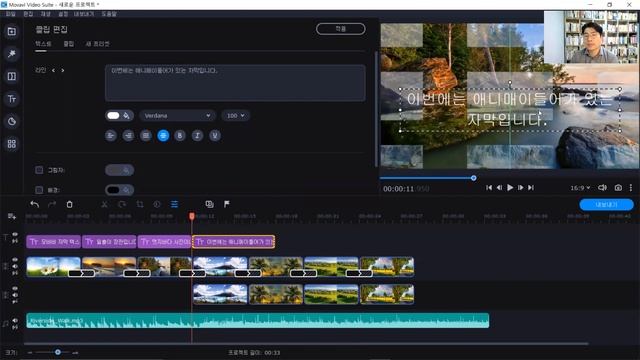Hide the titles track with eye icon
The width and height of the screenshot is (640, 360).
pos(15,234)
